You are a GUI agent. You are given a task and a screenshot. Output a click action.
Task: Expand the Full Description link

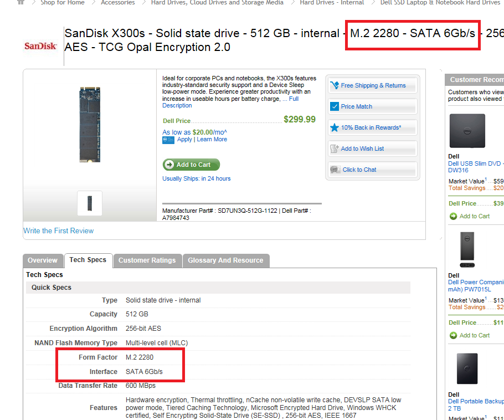pyautogui.click(x=230, y=103)
